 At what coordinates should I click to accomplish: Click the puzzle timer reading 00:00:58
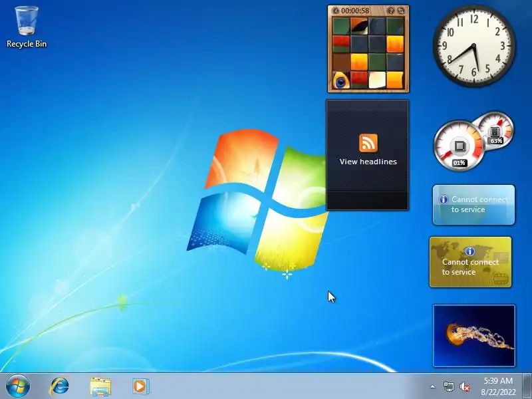tap(355, 11)
